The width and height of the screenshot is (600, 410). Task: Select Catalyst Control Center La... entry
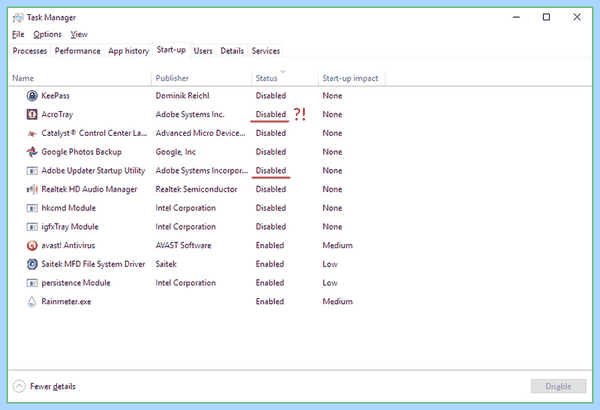click(x=94, y=133)
